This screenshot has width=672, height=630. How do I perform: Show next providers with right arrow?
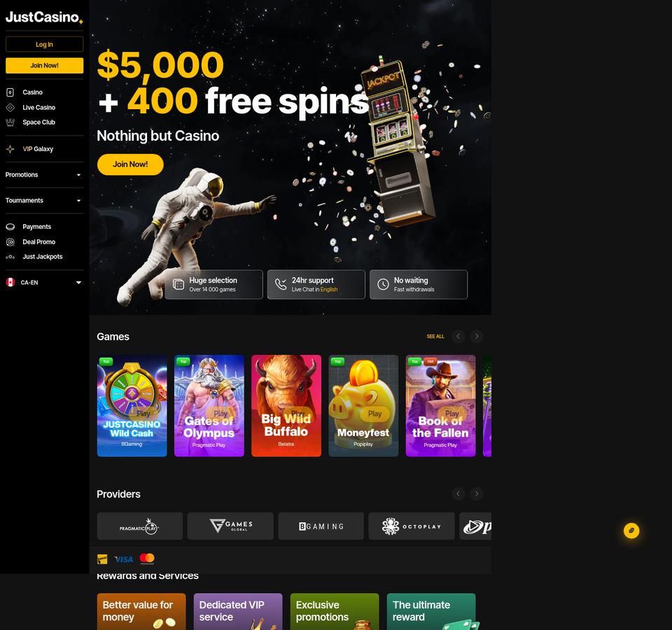(477, 493)
